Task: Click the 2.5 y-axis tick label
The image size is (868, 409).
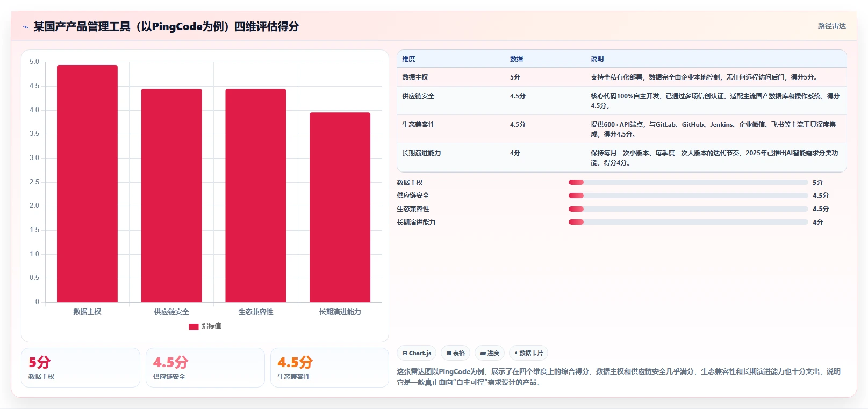Action: click(x=34, y=182)
